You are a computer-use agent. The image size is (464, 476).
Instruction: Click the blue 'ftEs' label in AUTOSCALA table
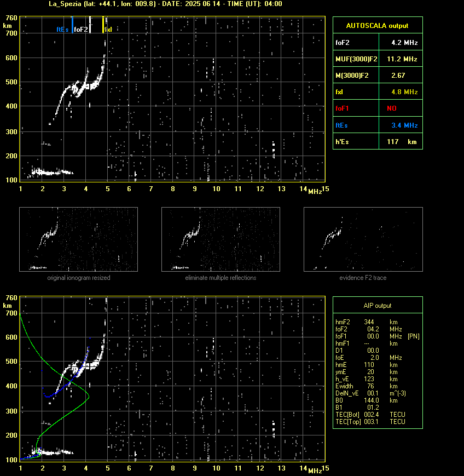point(341,125)
